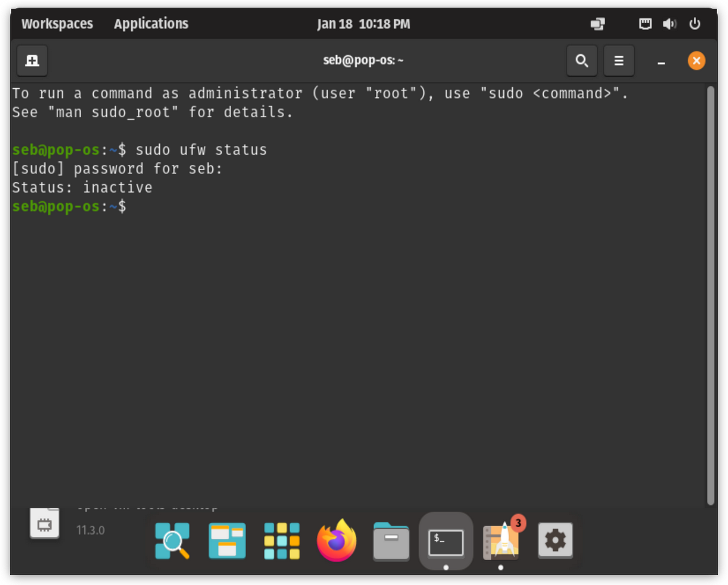
Task: Open the terminal hamburger menu
Action: point(619,61)
